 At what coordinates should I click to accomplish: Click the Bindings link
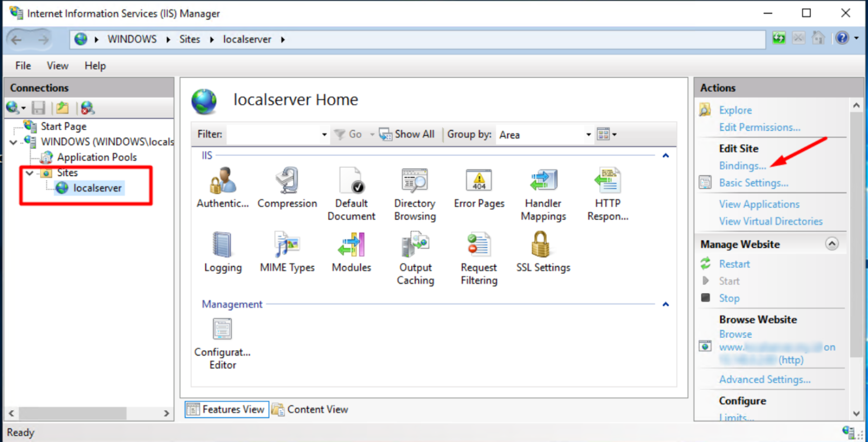pyautogui.click(x=742, y=166)
